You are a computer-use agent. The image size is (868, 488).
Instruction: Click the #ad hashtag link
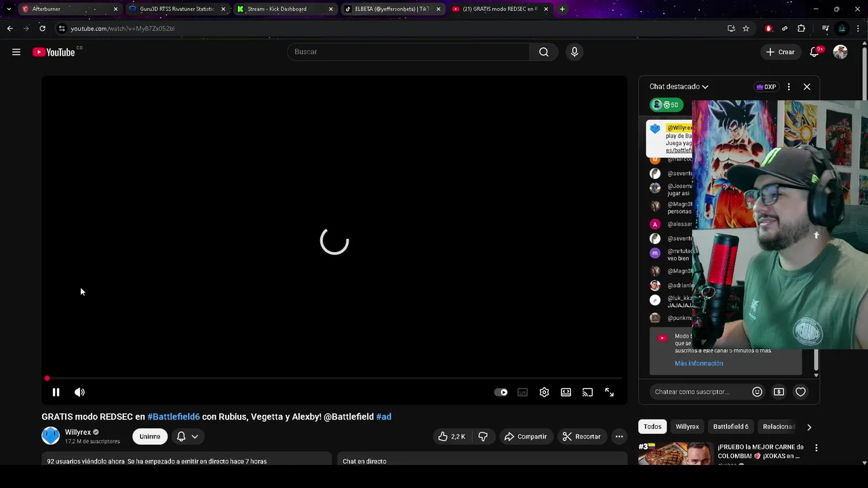tap(384, 417)
